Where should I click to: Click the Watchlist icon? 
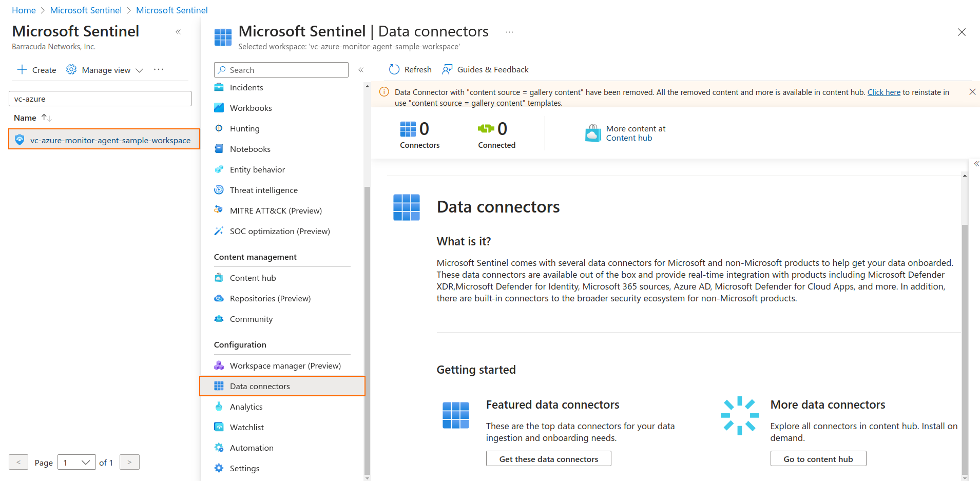coord(219,427)
